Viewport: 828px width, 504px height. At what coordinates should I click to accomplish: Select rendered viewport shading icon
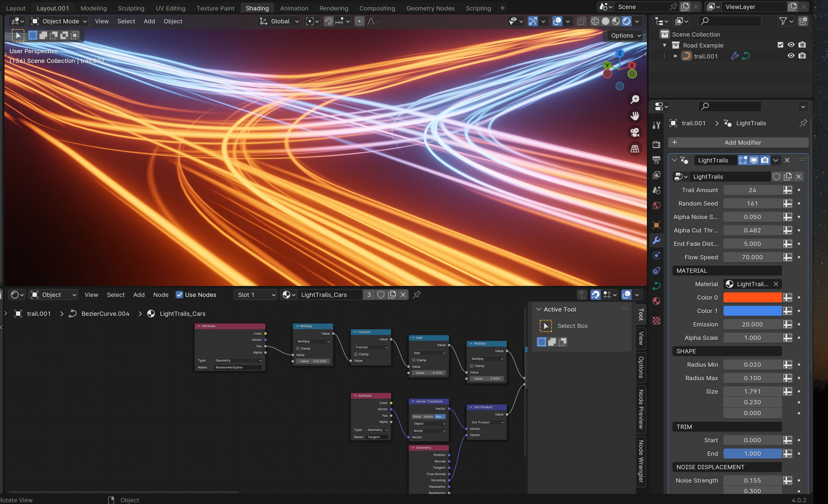pos(626,21)
